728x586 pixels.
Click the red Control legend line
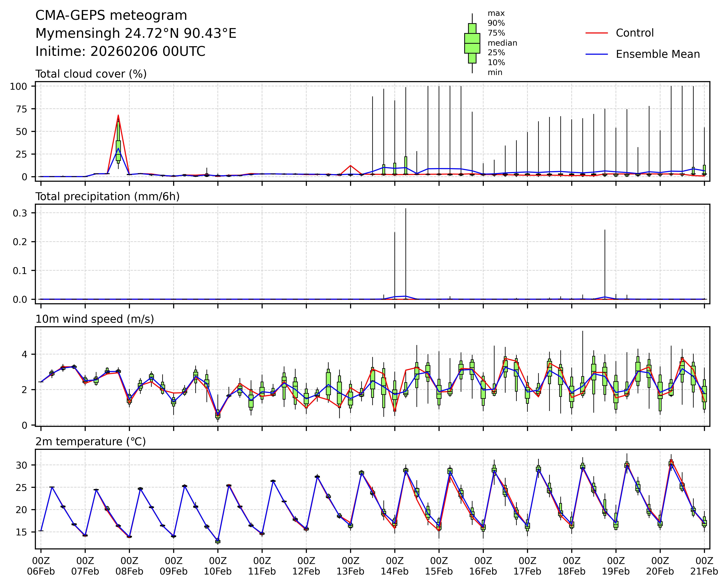point(596,33)
